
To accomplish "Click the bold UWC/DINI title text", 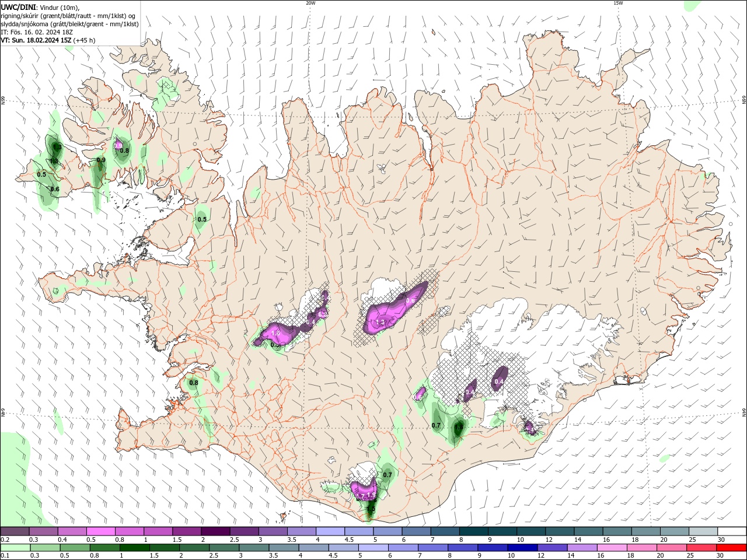I will point(19,8).
